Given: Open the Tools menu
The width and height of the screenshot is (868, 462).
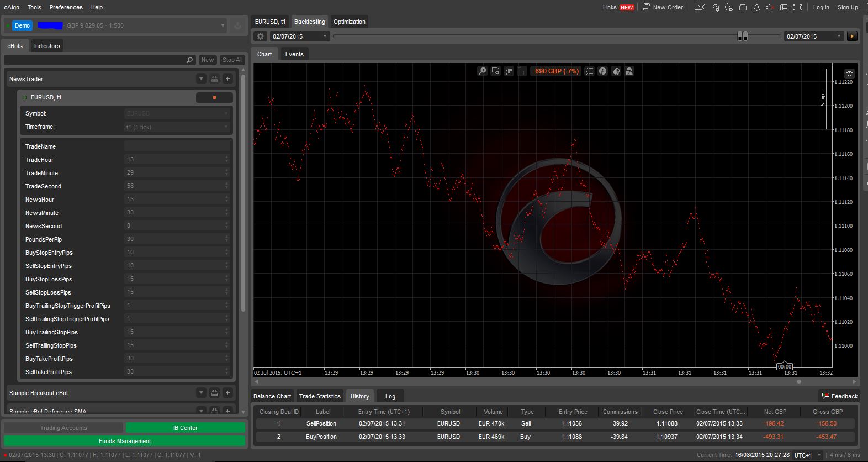Looking at the screenshot, I should [34, 7].
